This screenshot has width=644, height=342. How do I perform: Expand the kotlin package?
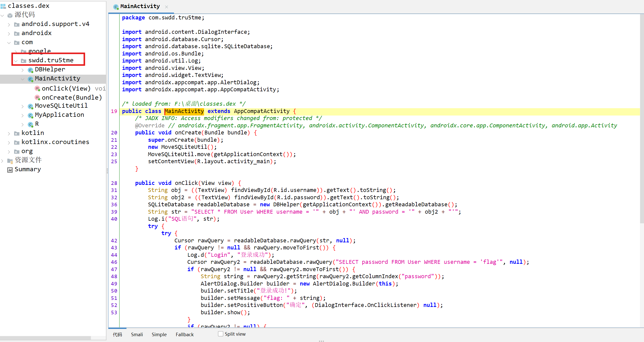(x=9, y=133)
